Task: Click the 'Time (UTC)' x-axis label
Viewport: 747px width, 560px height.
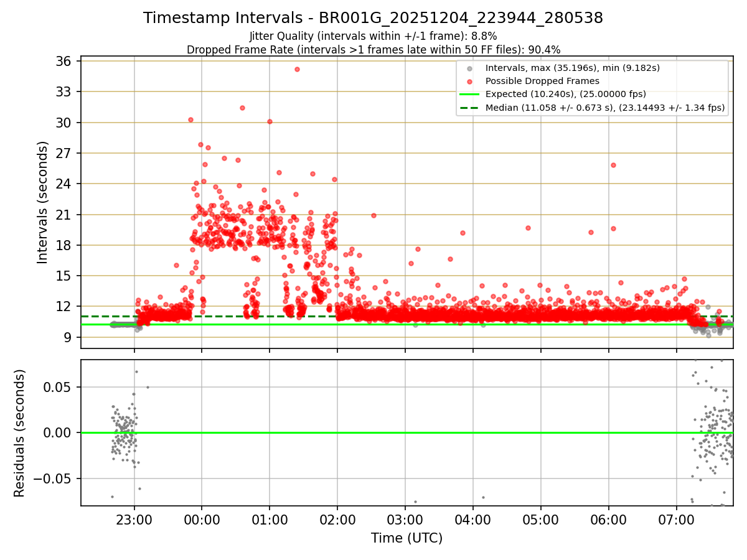Action: (x=406, y=538)
